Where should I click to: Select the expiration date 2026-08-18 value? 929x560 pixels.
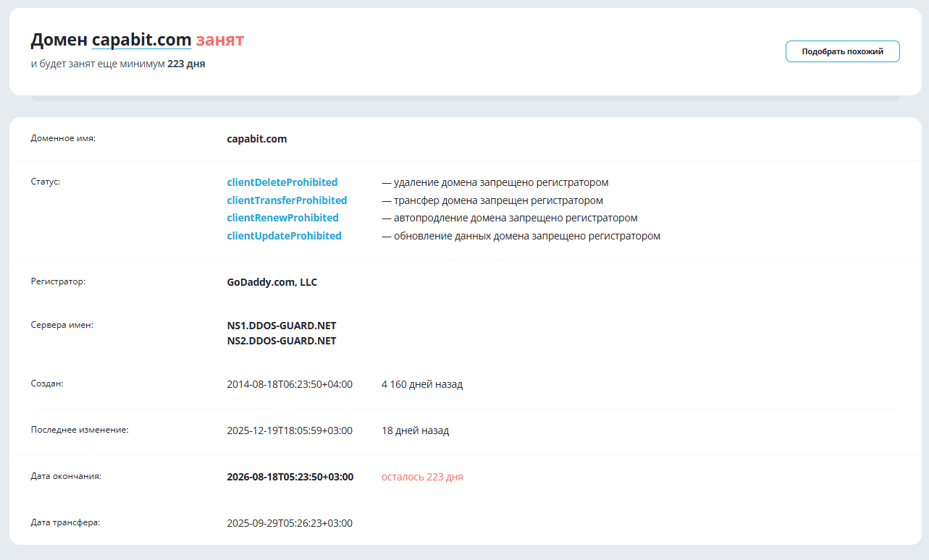(x=290, y=477)
